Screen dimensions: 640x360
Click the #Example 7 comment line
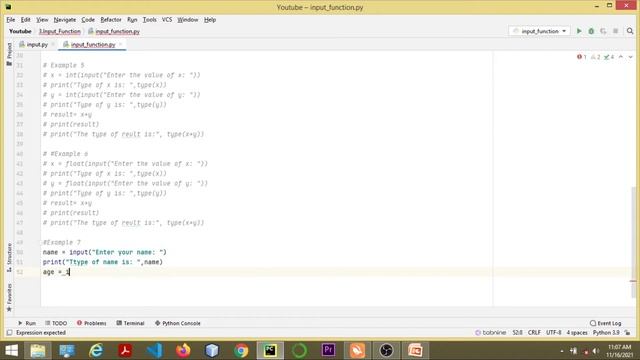click(62, 242)
